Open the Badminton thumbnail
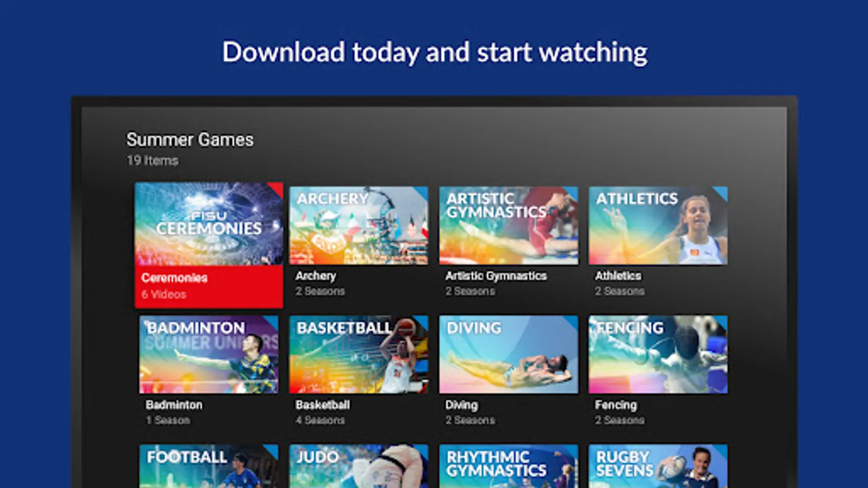Viewport: 868px width, 488px height. point(209,355)
